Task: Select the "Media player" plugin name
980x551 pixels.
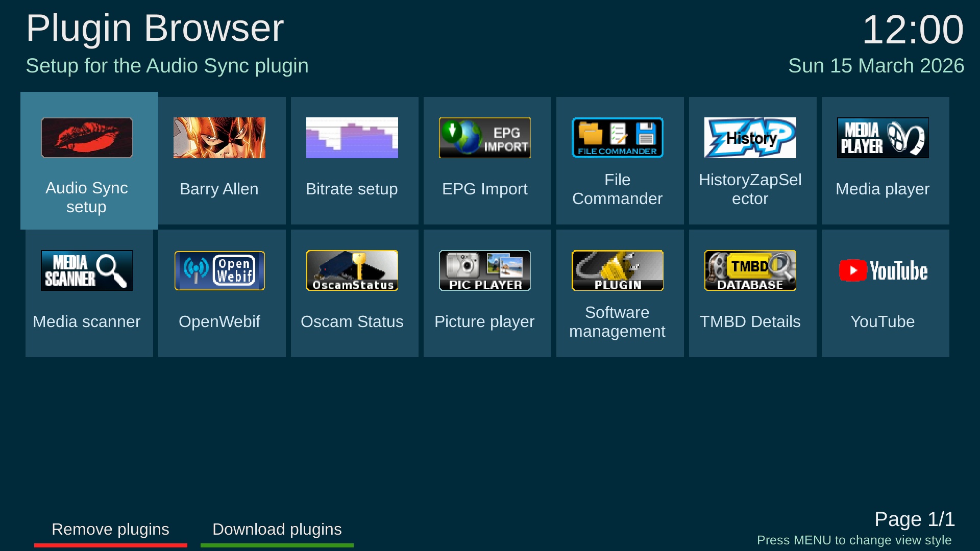Action: [x=883, y=189]
